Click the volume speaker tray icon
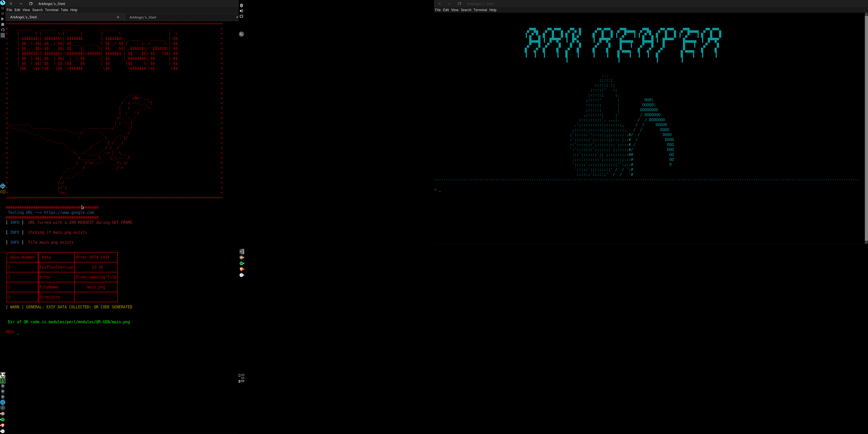This screenshot has height=434, width=868. pos(241,11)
